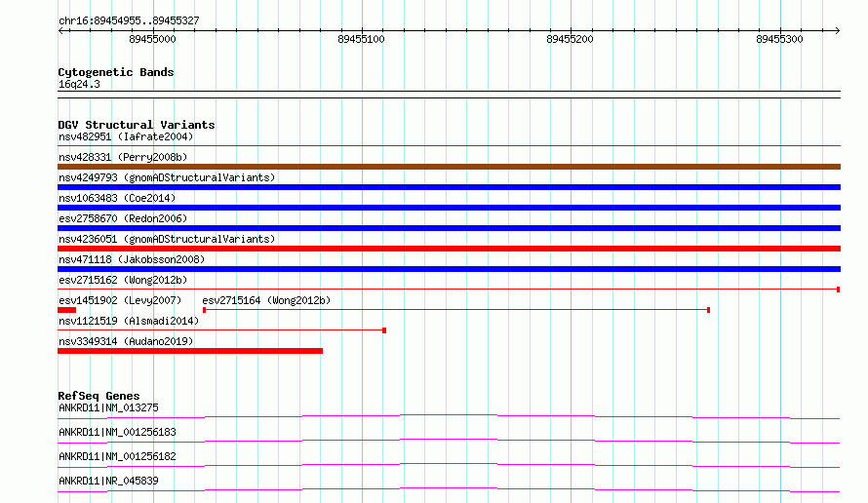Screen dimensions: 868x503
Task: Click esv2715164 (Wong2012b) label
Action: point(266,300)
